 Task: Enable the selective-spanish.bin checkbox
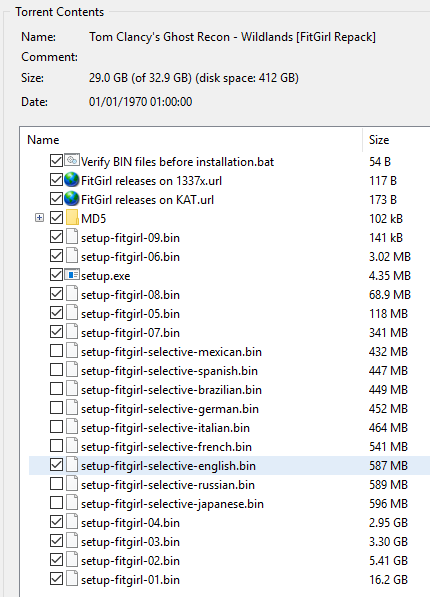(x=56, y=370)
